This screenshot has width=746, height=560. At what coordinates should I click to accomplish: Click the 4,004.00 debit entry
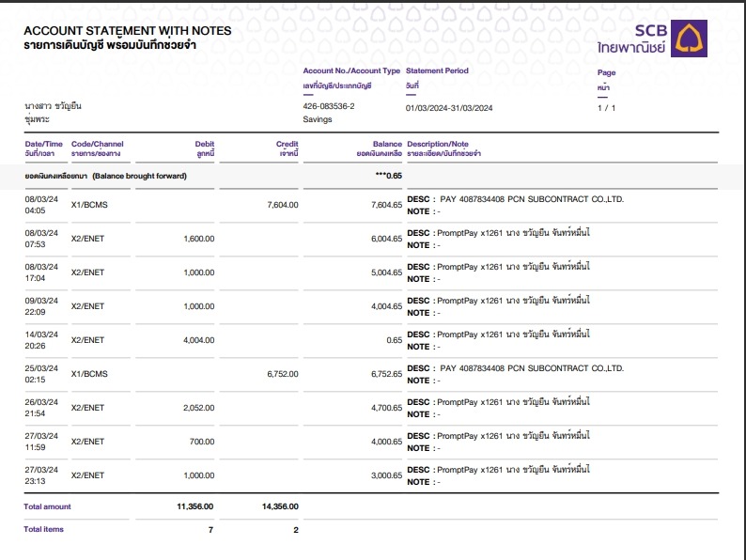tap(198, 340)
